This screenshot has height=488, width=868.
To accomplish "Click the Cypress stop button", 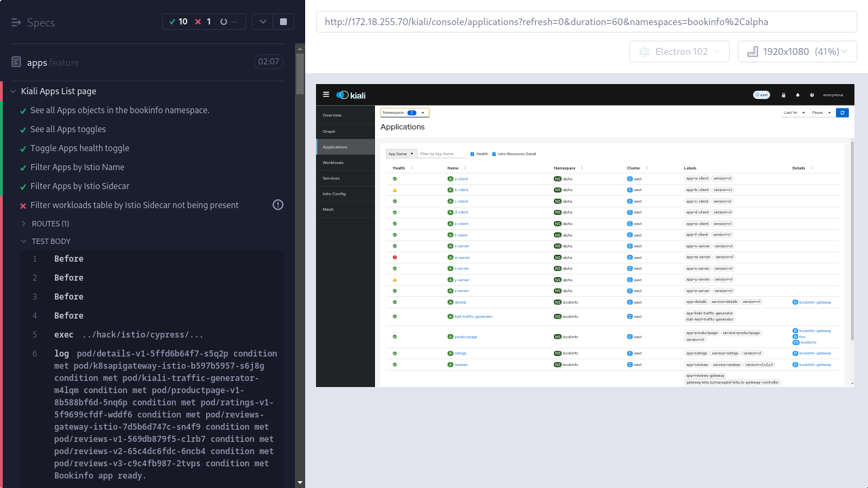I will click(283, 22).
